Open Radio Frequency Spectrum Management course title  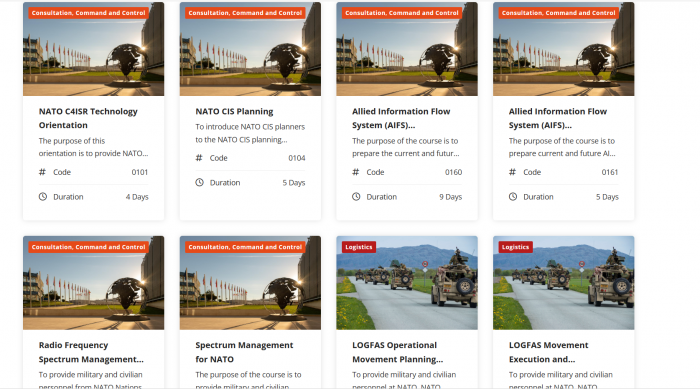click(x=91, y=352)
